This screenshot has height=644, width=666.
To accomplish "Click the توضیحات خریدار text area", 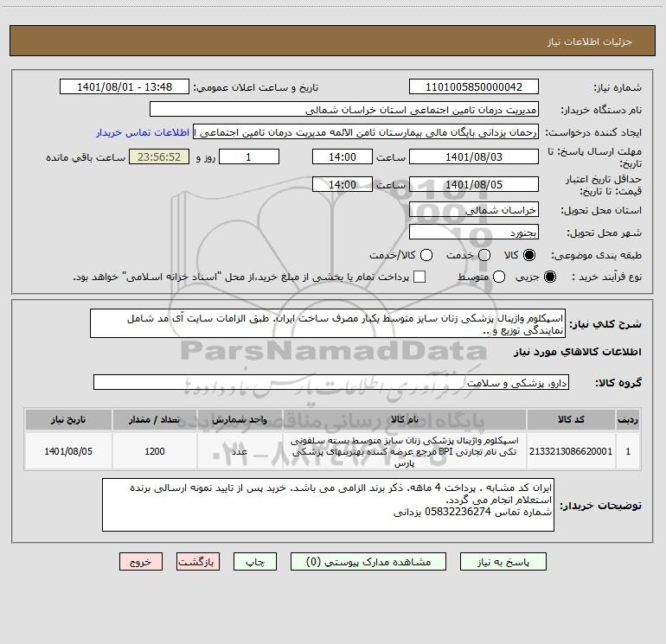I will [x=328, y=505].
